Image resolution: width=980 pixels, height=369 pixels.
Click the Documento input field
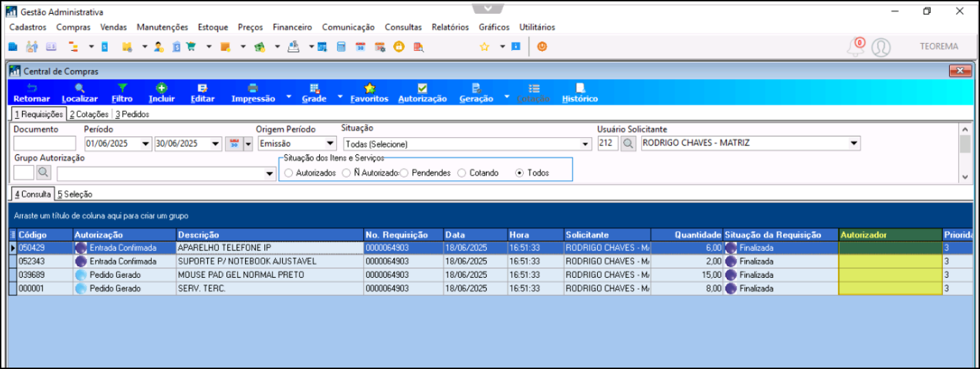click(x=45, y=143)
